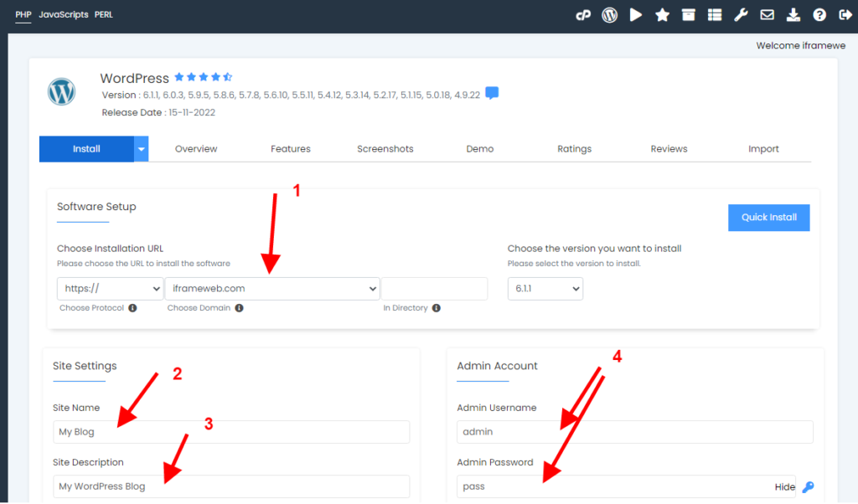Click the WordPress manager icon in top bar

coord(610,15)
